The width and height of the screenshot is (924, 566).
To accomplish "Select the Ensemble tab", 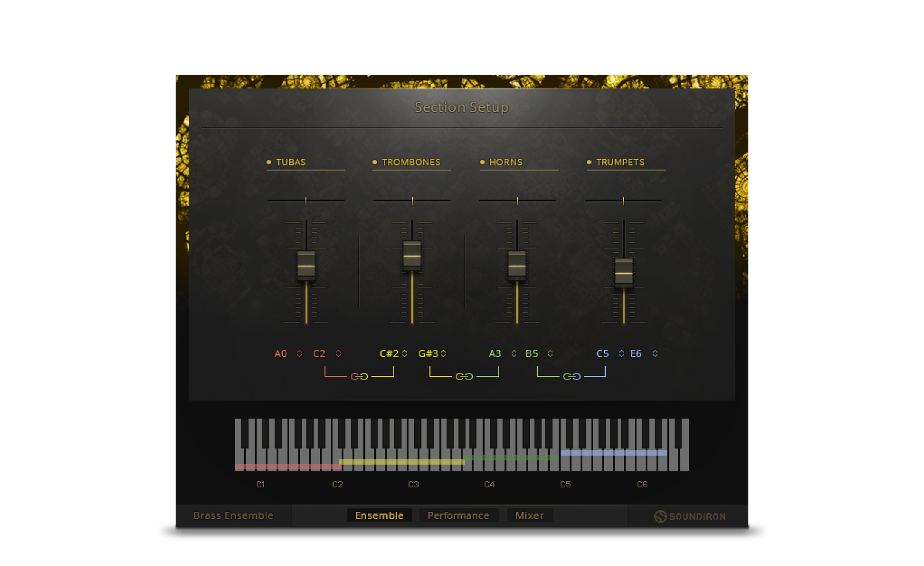I will (379, 516).
